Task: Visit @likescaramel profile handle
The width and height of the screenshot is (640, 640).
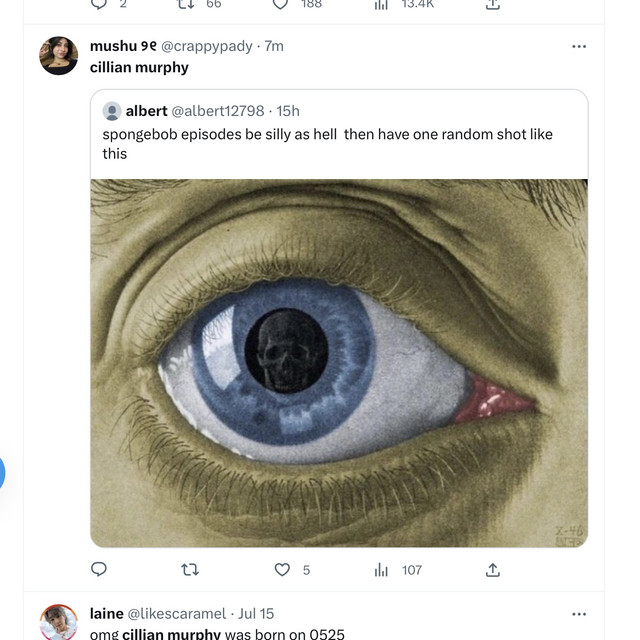Action: point(176,613)
